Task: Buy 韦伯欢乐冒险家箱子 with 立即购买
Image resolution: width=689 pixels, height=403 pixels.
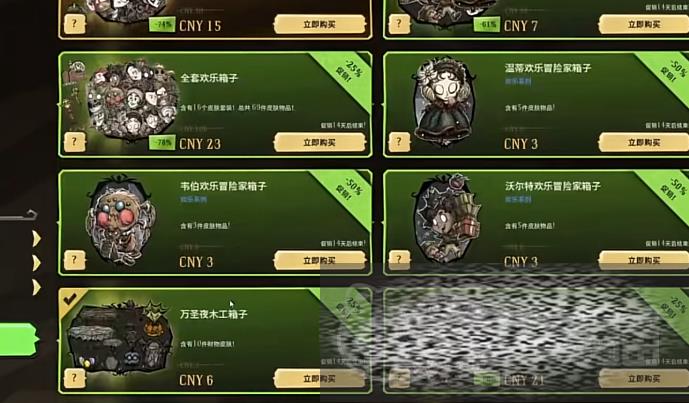Action: coord(319,260)
